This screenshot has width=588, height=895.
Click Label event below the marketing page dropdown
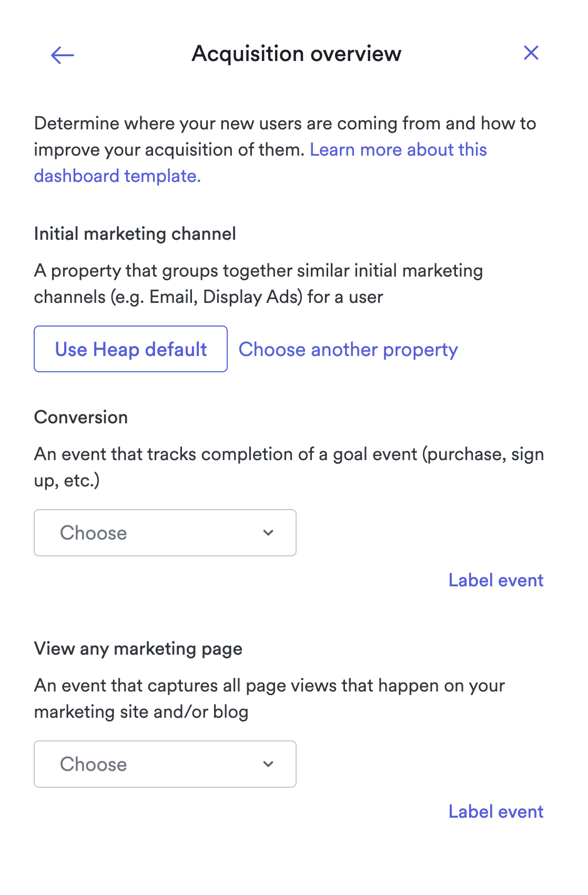point(495,811)
